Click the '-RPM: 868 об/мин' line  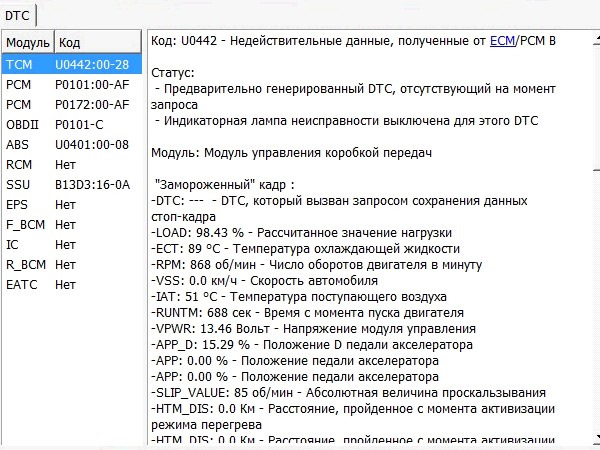(316, 265)
